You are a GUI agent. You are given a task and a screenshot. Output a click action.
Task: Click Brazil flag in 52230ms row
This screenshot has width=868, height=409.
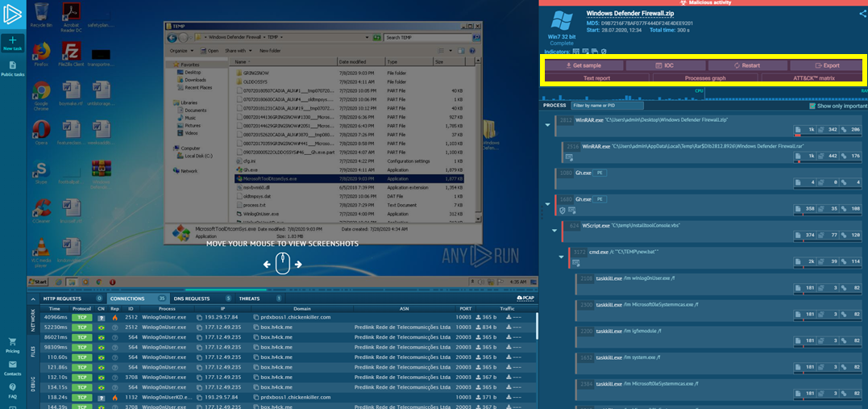click(102, 327)
